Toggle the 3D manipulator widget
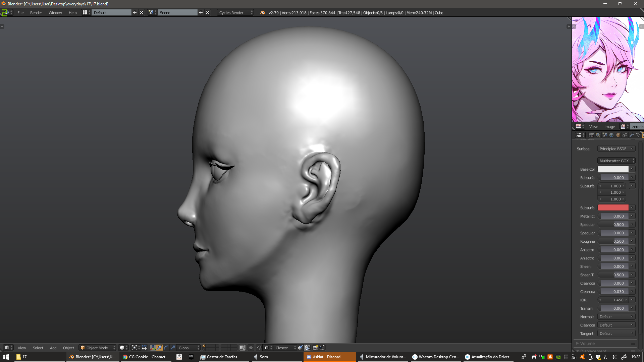644x362 pixels. pyautogui.click(x=153, y=348)
